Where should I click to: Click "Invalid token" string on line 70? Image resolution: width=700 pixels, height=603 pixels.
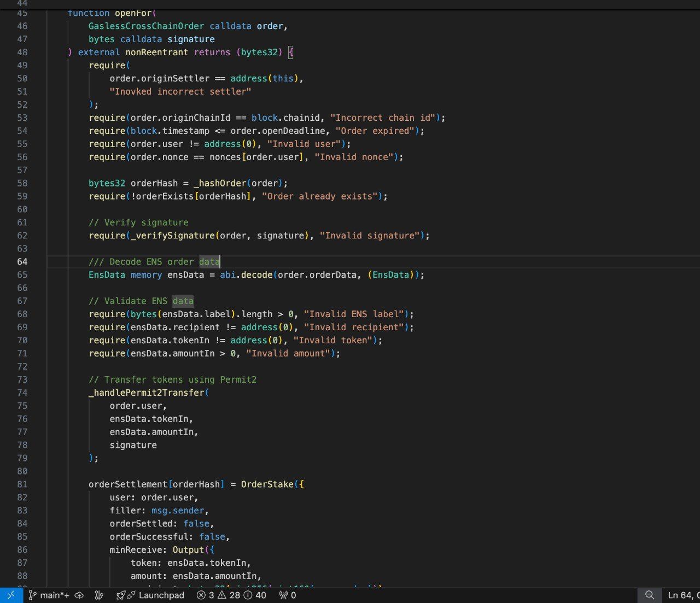pyautogui.click(x=333, y=340)
